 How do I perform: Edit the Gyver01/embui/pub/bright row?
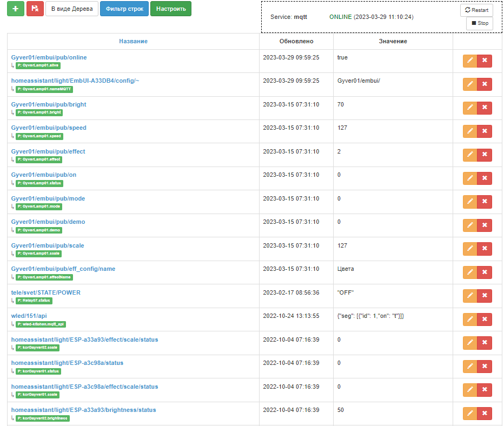click(x=470, y=108)
